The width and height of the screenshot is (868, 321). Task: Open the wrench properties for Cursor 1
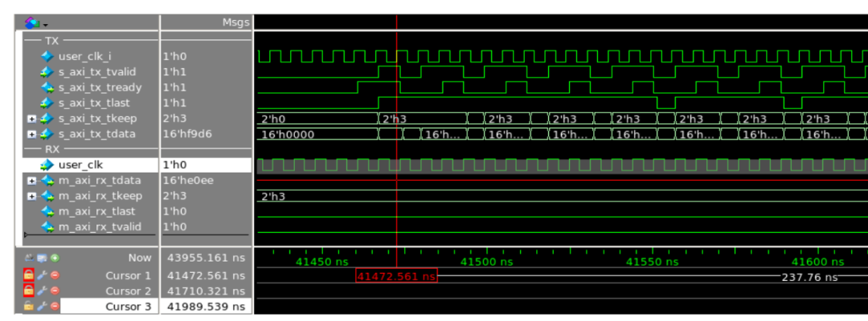tap(42, 275)
